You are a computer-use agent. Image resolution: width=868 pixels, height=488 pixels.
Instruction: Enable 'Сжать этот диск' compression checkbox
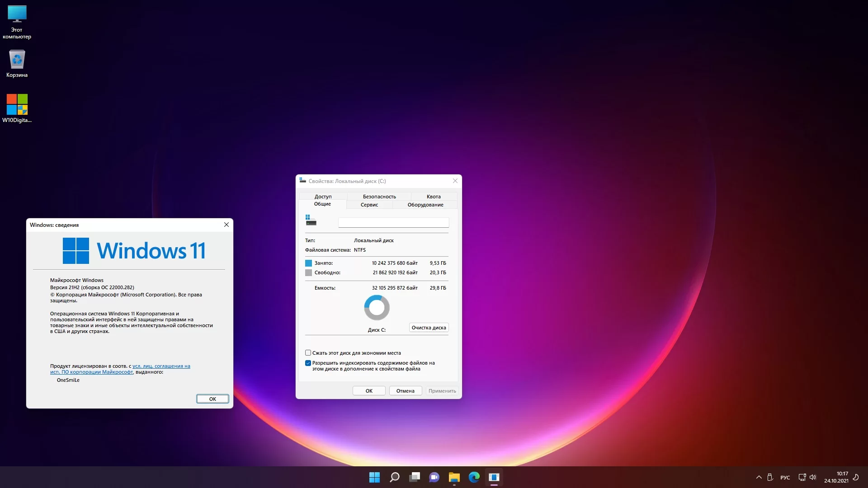(308, 353)
